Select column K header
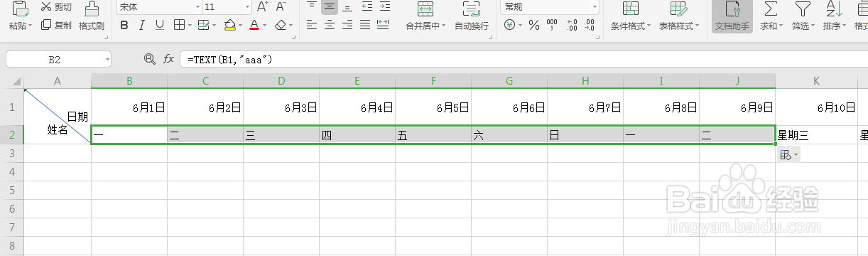 [817, 82]
